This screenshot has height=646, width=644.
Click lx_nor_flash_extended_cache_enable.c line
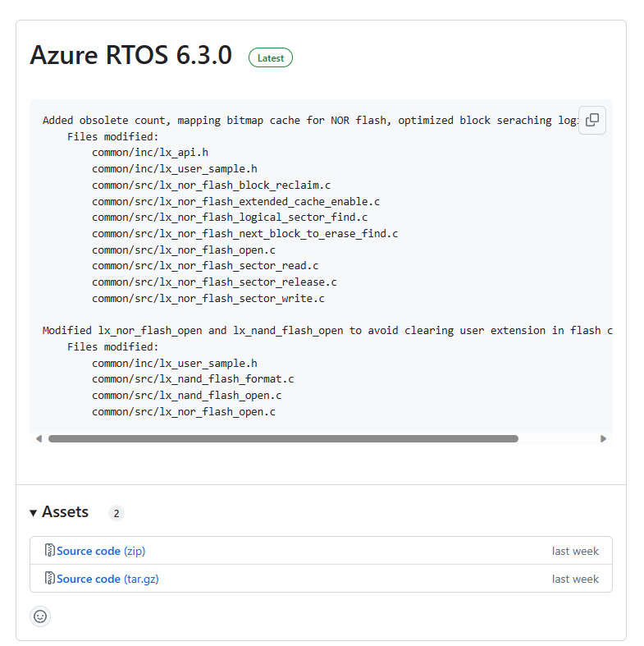pyautogui.click(x=236, y=201)
